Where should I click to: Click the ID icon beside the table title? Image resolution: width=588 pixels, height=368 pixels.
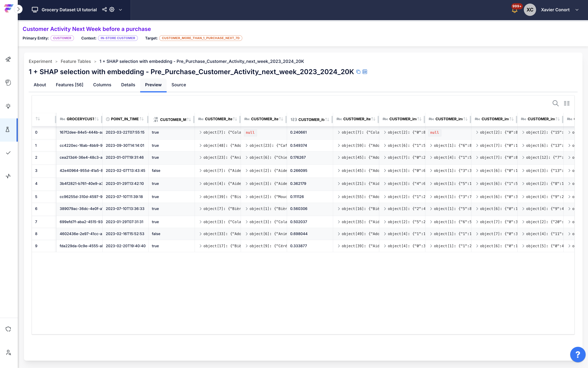click(365, 72)
